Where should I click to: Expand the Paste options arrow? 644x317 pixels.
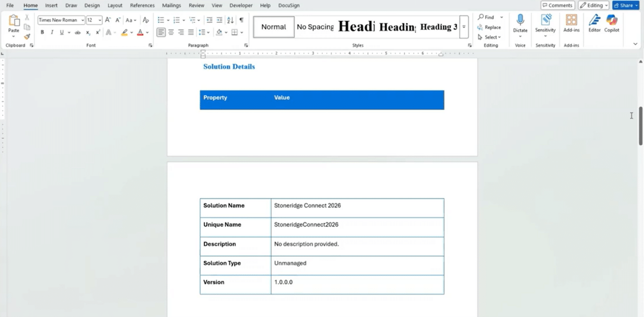[14, 36]
